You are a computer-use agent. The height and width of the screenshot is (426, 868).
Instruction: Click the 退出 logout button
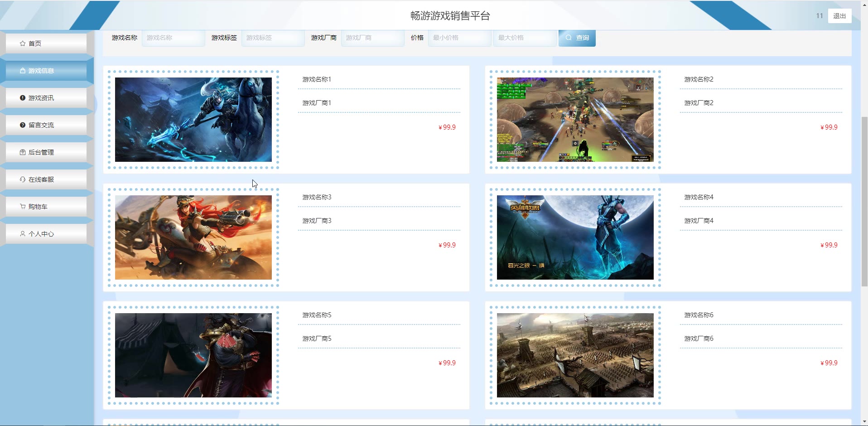tap(839, 16)
